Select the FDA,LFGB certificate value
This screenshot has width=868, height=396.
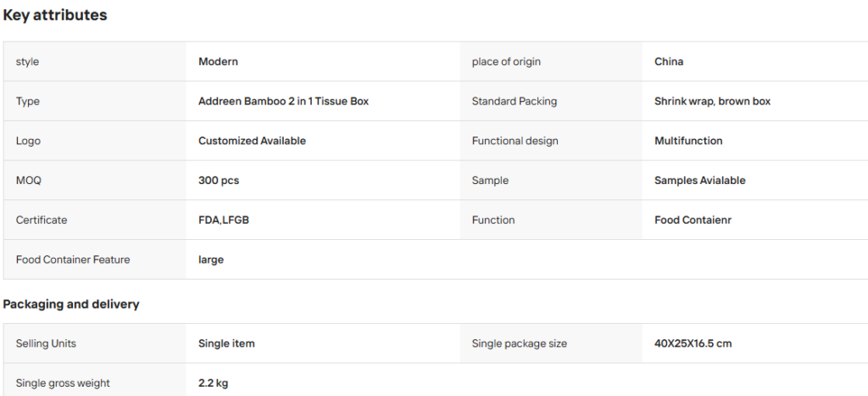(224, 220)
